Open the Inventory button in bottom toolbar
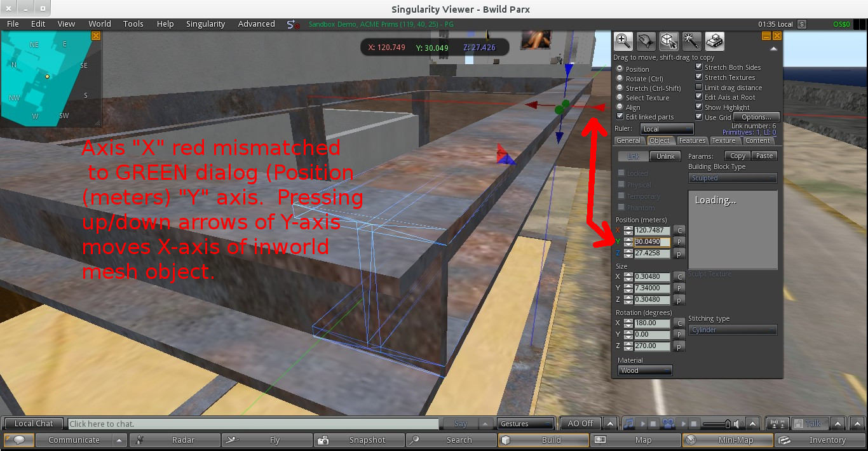The width and height of the screenshot is (868, 451). point(820,440)
